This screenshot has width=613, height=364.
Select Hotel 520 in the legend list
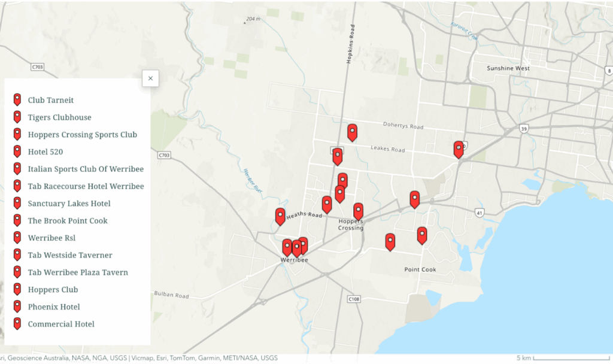[45, 152]
